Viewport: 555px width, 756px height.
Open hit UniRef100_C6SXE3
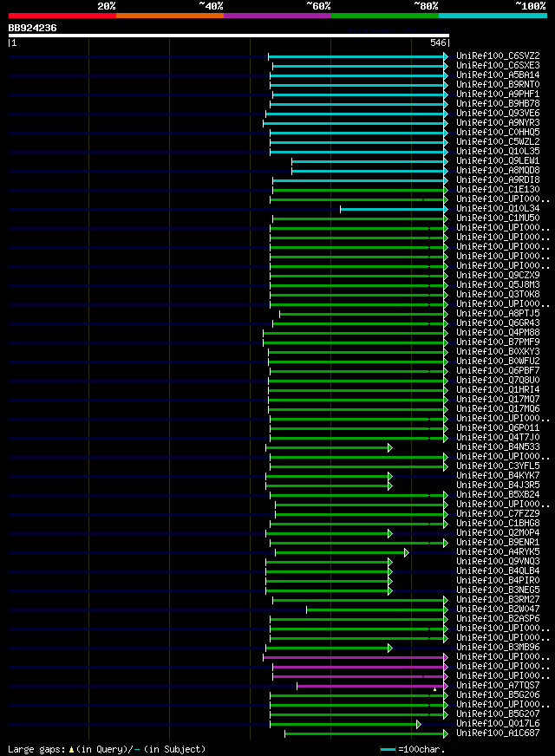(498, 66)
